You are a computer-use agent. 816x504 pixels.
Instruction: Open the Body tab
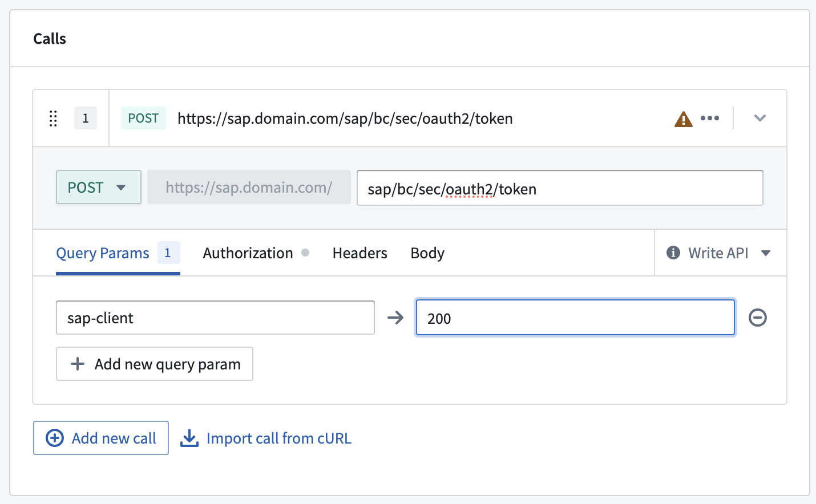pos(427,253)
